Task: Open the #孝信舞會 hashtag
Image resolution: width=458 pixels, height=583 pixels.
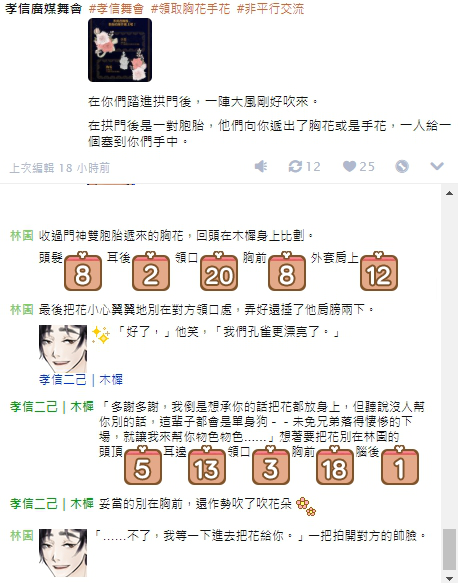Action: tap(116, 9)
